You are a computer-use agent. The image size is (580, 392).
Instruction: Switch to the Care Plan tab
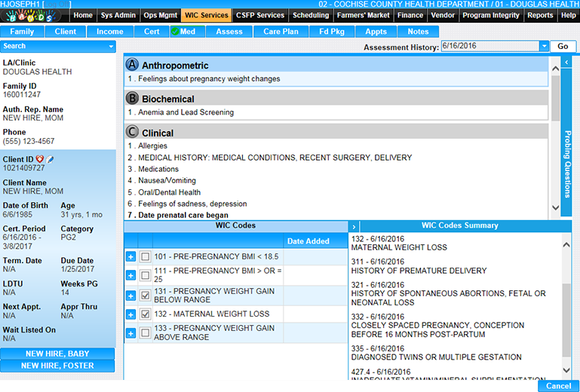[x=280, y=32]
